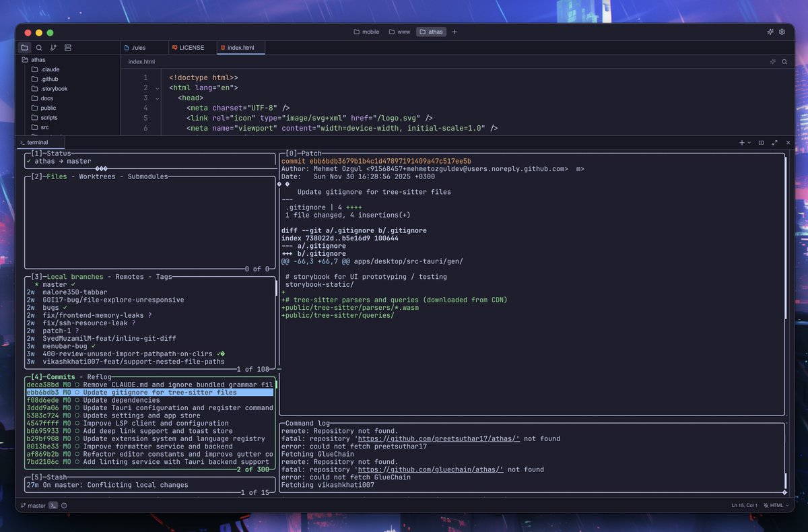Select the fix/frontend-memory-leaks branch

150,315
